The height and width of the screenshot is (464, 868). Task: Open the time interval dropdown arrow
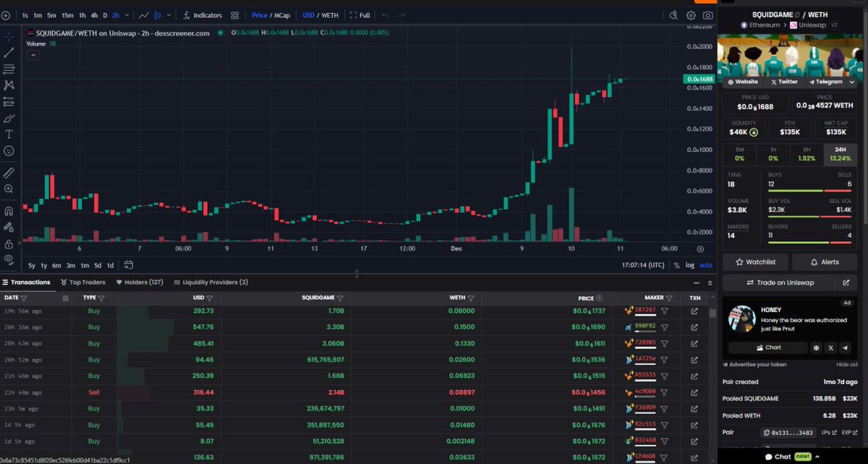pos(126,15)
